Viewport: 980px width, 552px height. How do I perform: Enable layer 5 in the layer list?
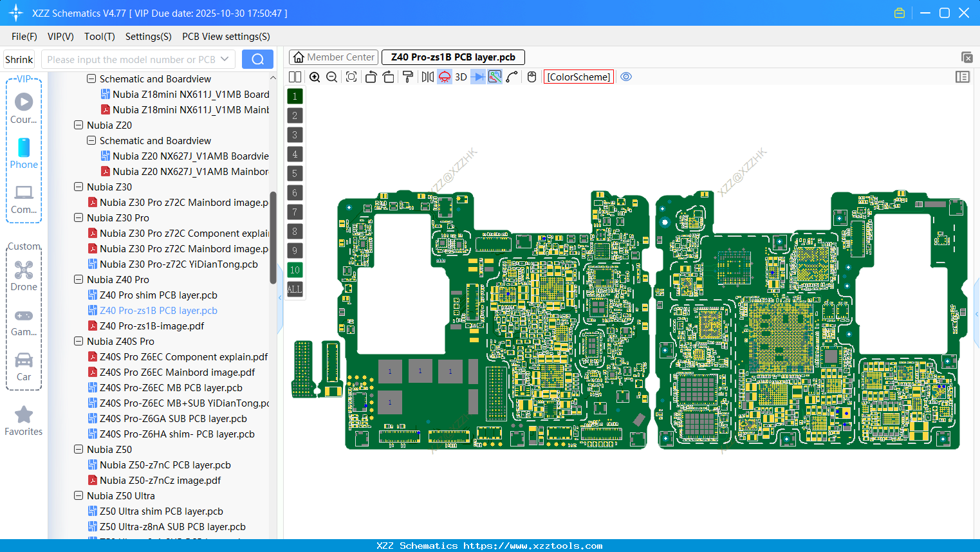(x=295, y=173)
